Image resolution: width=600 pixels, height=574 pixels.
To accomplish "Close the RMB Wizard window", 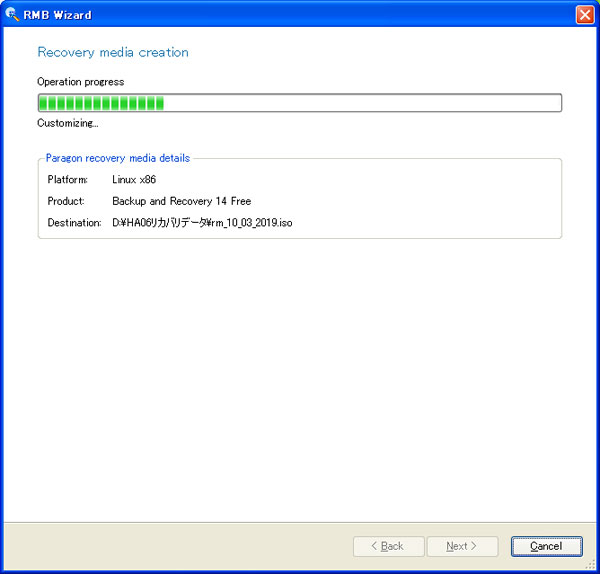I will (x=585, y=14).
